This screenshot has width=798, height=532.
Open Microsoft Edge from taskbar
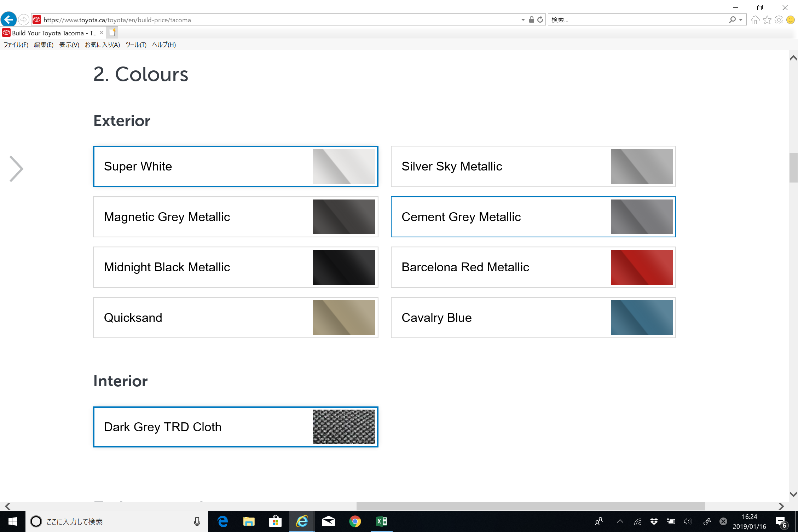click(222, 521)
